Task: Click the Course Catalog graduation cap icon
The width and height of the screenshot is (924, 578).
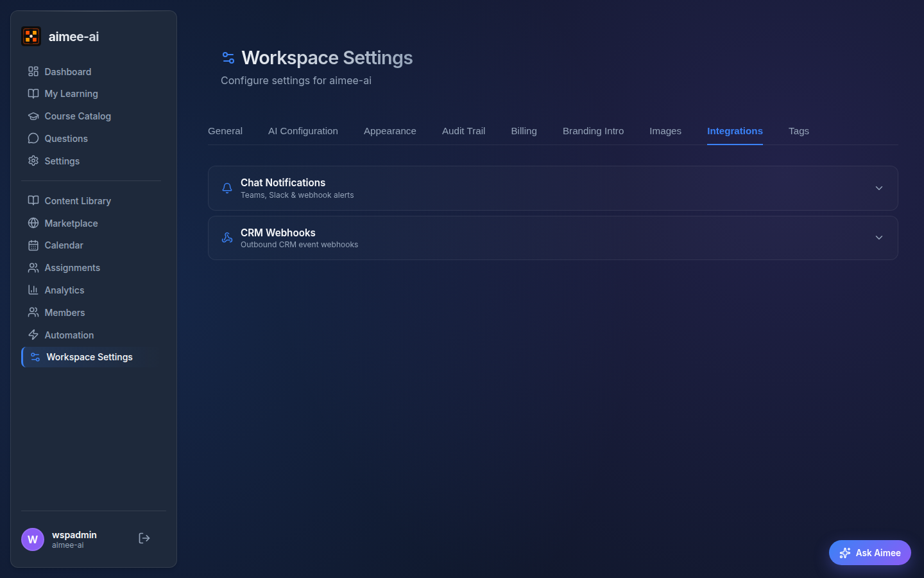Action: (33, 116)
